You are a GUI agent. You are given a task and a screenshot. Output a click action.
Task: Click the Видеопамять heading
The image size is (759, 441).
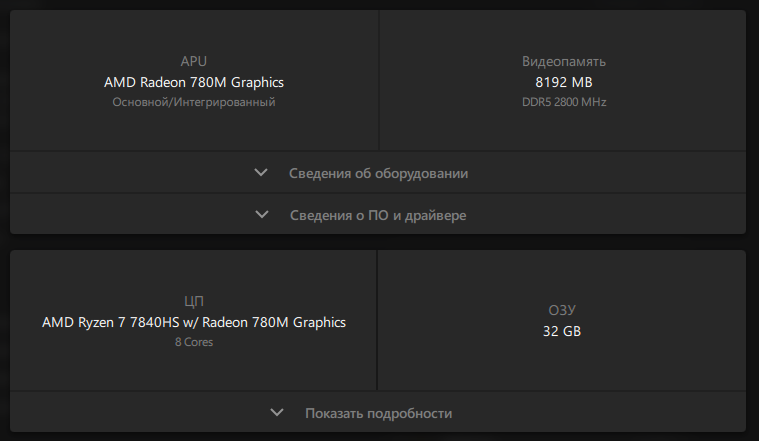pyautogui.click(x=564, y=61)
